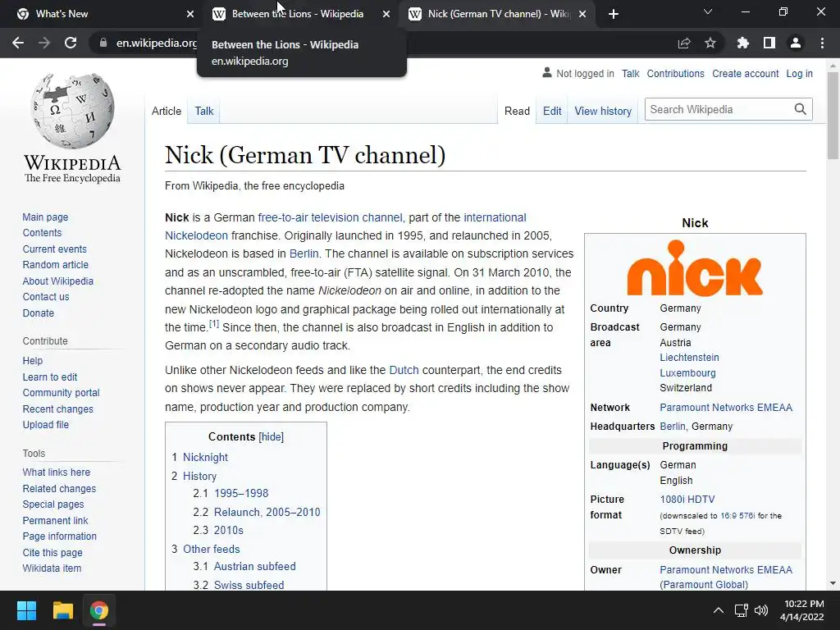
Task: Follow the Berlin link in article text
Action: click(x=304, y=253)
